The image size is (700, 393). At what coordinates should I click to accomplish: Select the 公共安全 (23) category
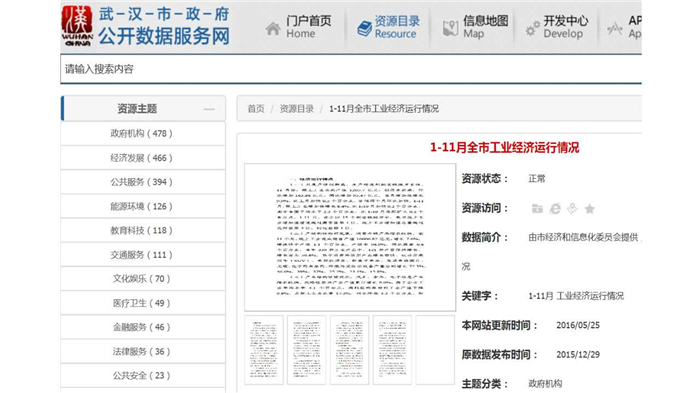click(x=143, y=375)
